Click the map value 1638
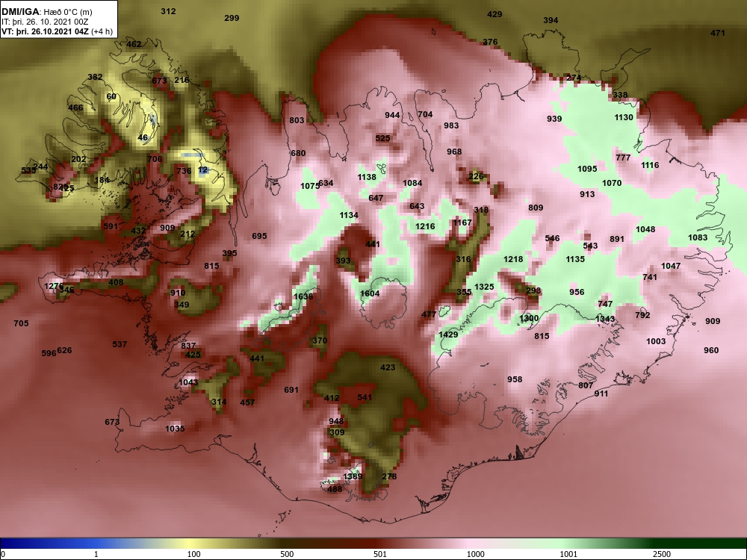Viewport: 747px width, 560px height. coord(303,296)
